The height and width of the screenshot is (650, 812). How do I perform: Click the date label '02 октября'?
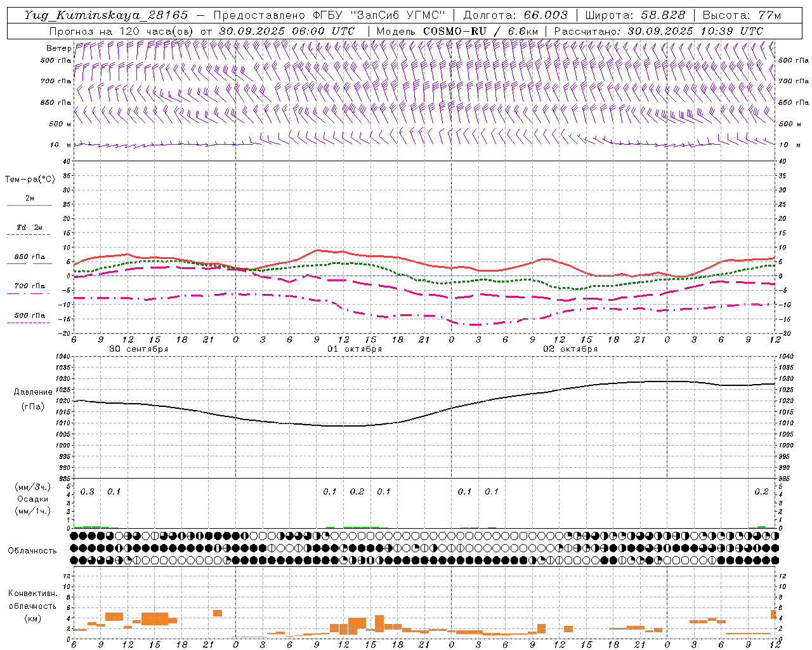pyautogui.click(x=570, y=349)
